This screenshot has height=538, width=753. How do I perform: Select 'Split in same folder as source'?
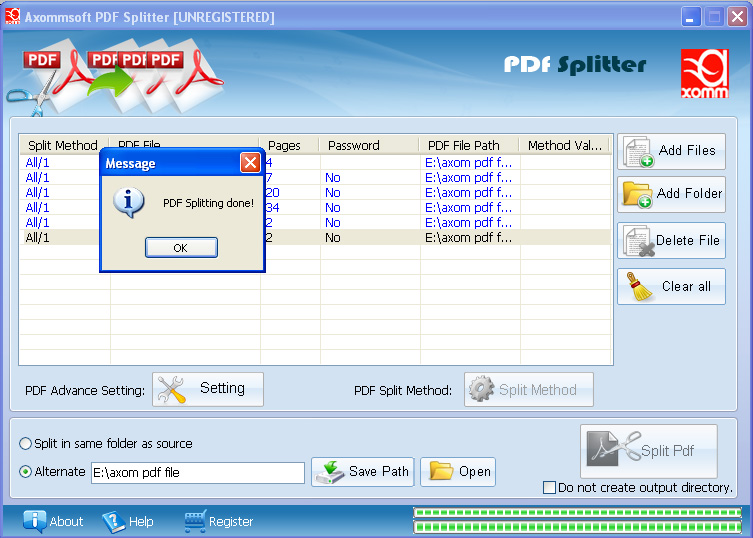point(26,444)
